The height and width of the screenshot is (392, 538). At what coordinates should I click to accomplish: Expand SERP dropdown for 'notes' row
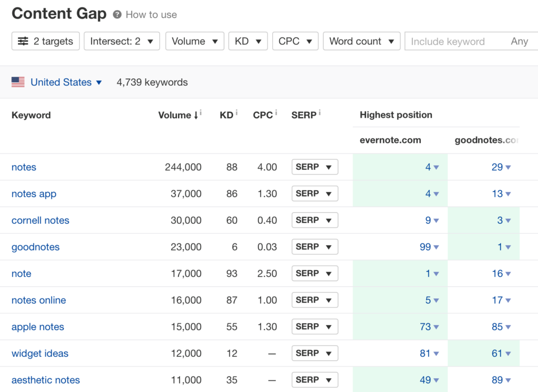pyautogui.click(x=315, y=167)
